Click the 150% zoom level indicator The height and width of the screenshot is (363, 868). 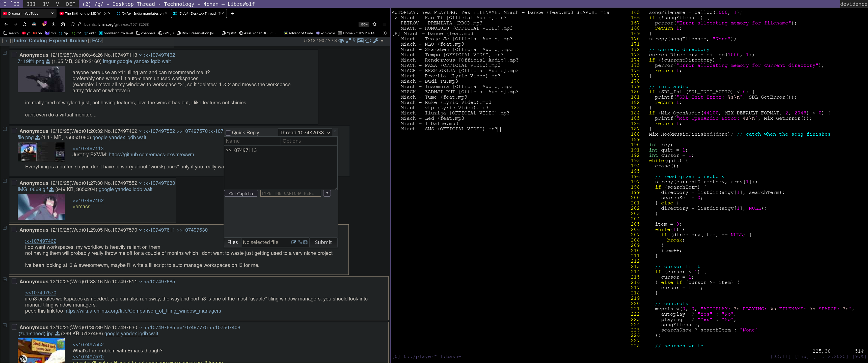(364, 24)
